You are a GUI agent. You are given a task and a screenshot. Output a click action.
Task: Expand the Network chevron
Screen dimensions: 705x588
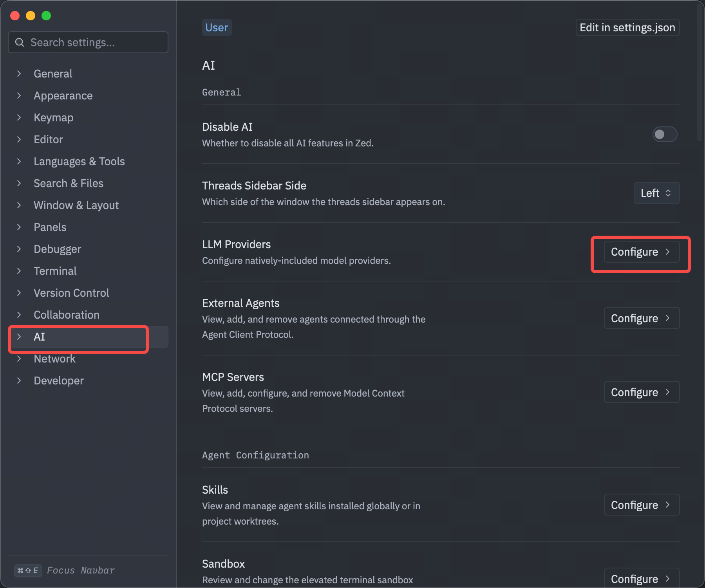coord(19,359)
